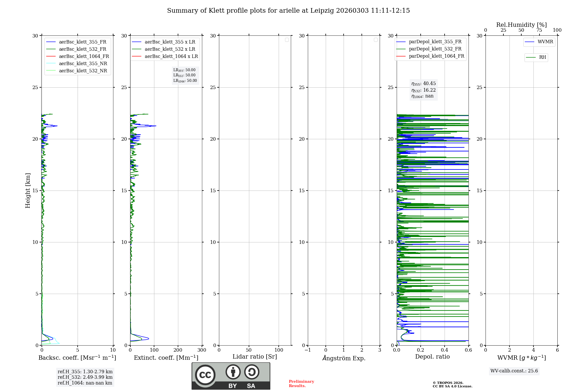Click the plot summary title text

pos(288,11)
